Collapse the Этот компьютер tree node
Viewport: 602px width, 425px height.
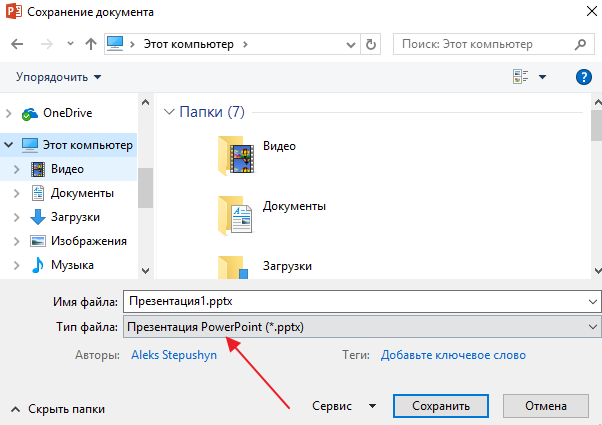pyautogui.click(x=9, y=145)
